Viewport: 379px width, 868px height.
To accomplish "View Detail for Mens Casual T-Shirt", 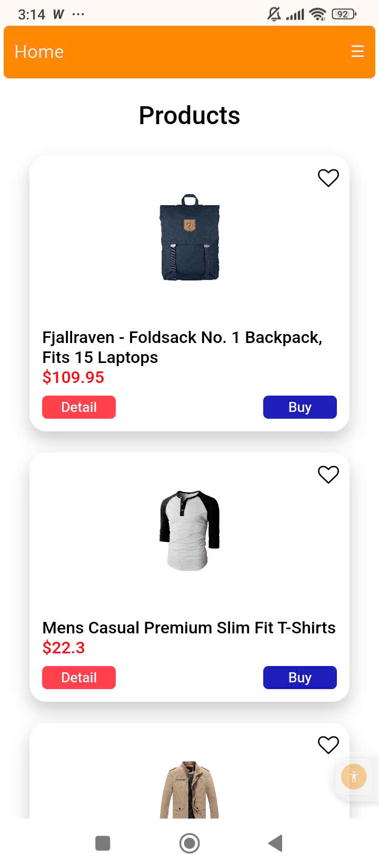I will point(79,678).
